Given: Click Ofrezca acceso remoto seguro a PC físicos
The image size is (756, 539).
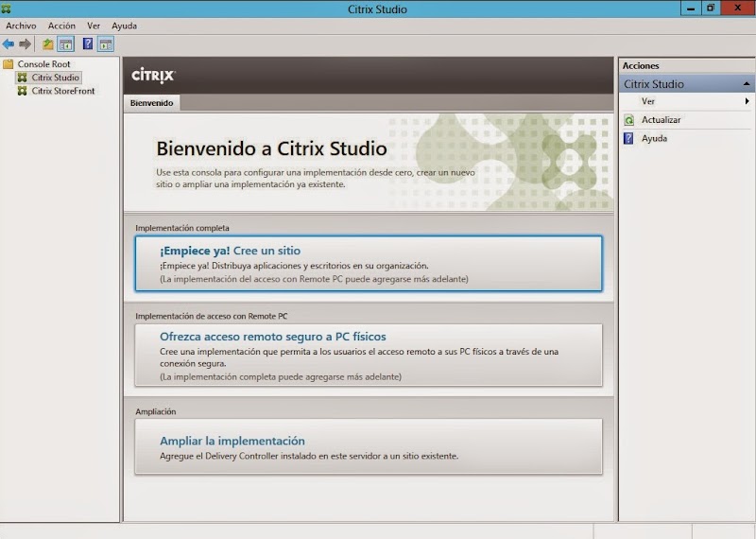Looking at the screenshot, I should pos(369,356).
